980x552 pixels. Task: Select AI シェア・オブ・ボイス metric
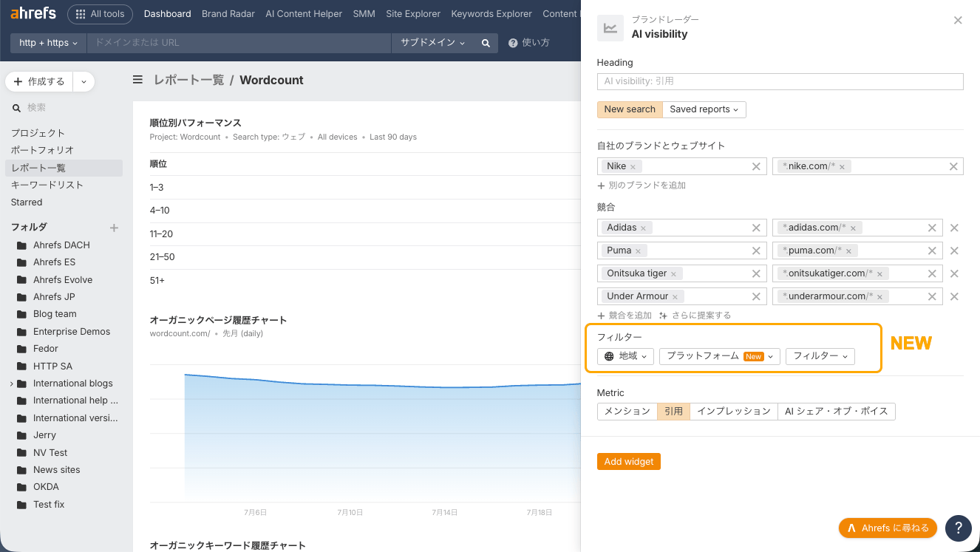click(837, 412)
